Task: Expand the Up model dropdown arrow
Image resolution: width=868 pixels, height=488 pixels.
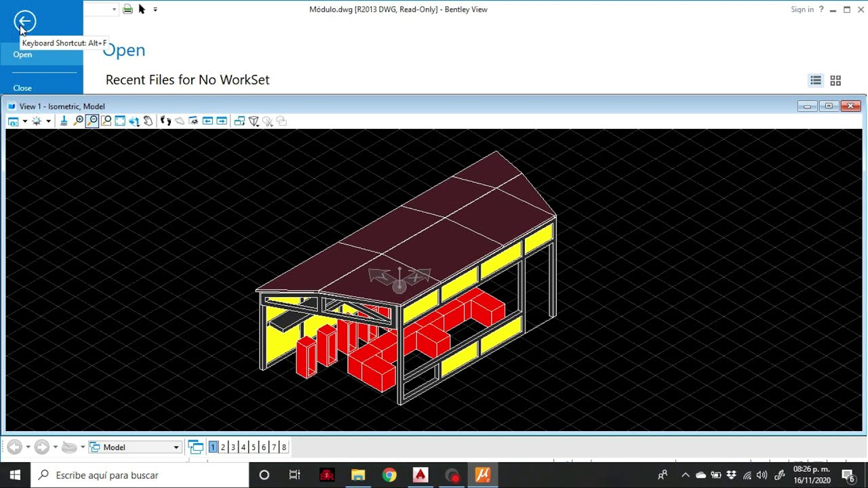Action: [x=83, y=447]
